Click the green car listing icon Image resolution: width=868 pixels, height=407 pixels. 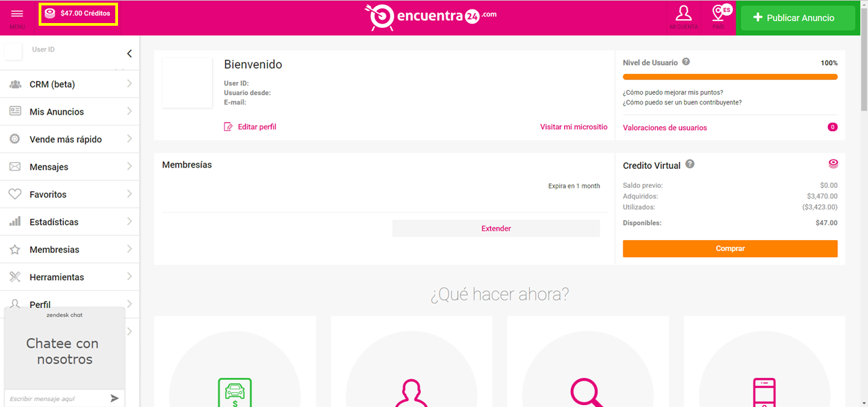[x=235, y=393]
